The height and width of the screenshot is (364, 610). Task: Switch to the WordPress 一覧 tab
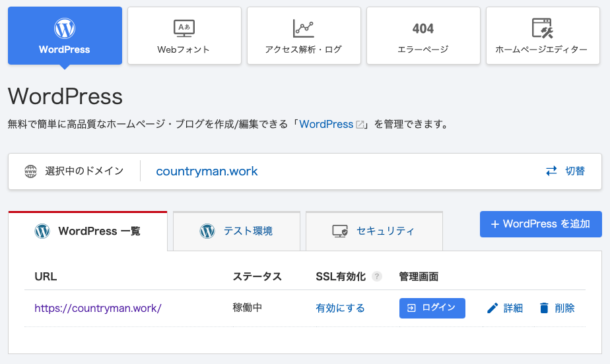88,231
